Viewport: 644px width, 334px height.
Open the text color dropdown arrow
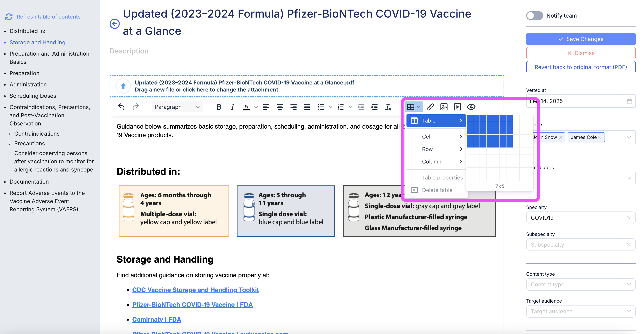(256, 107)
